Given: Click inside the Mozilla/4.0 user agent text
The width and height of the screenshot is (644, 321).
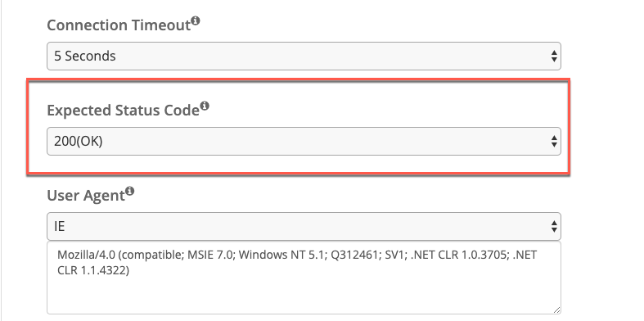Looking at the screenshot, I should pos(86,255).
